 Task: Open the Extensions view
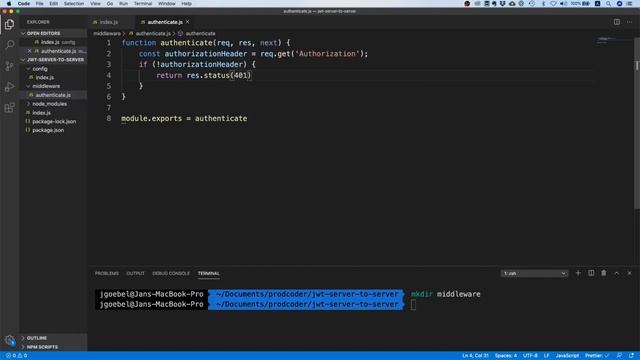(9, 108)
